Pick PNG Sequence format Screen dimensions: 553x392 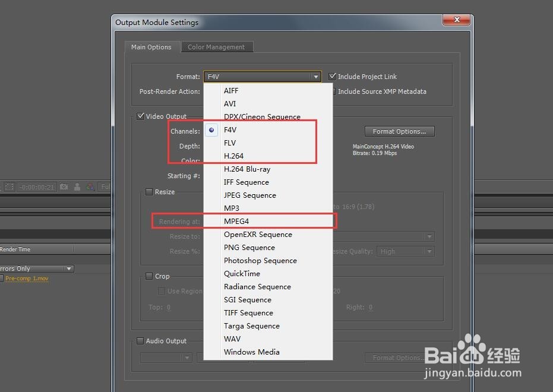coord(268,247)
